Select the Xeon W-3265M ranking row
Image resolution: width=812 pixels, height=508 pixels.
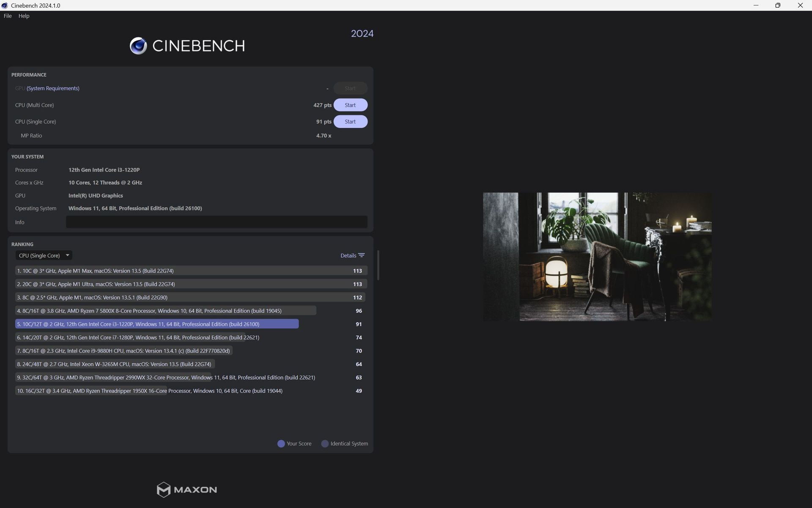pyautogui.click(x=191, y=364)
